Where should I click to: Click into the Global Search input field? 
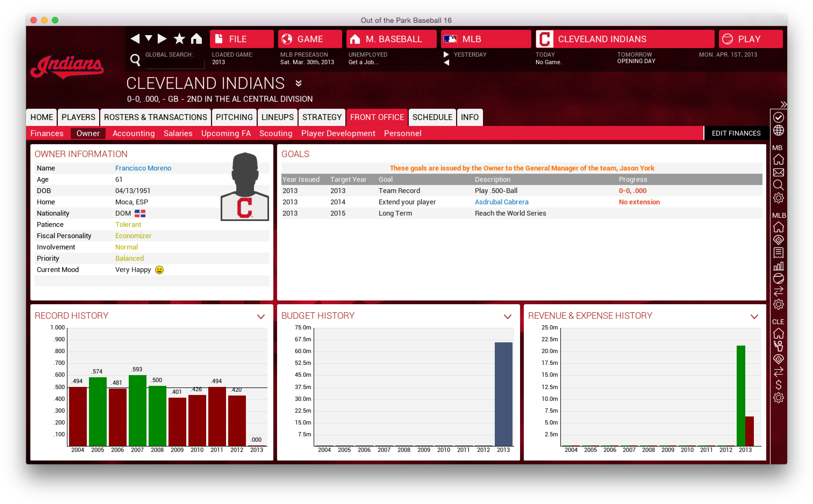tap(175, 64)
